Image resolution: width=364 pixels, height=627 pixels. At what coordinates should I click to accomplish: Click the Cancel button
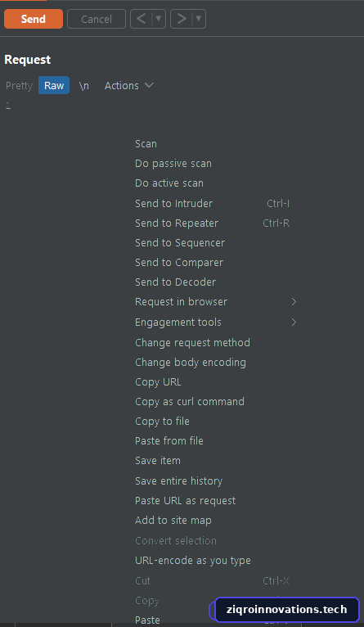(97, 19)
